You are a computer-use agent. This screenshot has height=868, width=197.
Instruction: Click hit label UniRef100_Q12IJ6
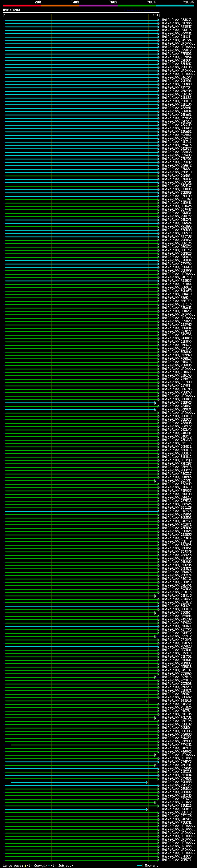coord(177,443)
